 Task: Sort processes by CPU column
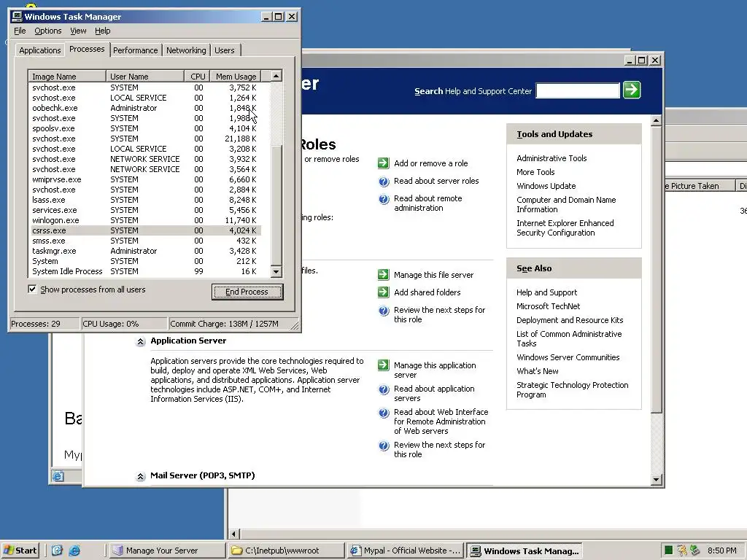(197, 76)
